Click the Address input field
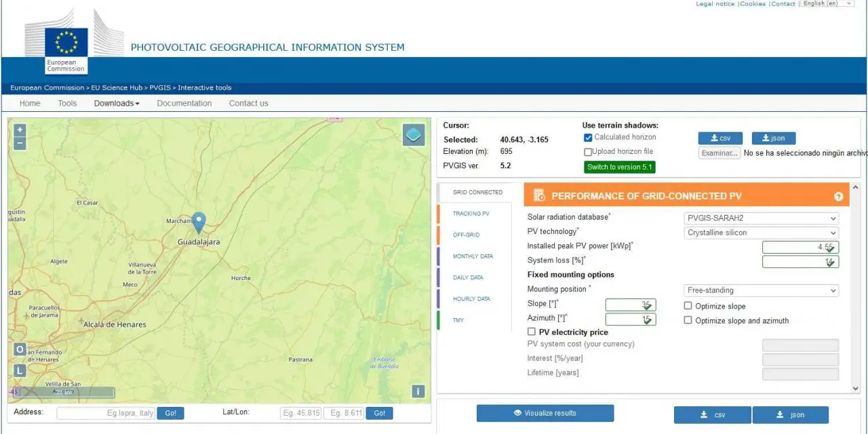The height and width of the screenshot is (434, 868). (x=106, y=413)
